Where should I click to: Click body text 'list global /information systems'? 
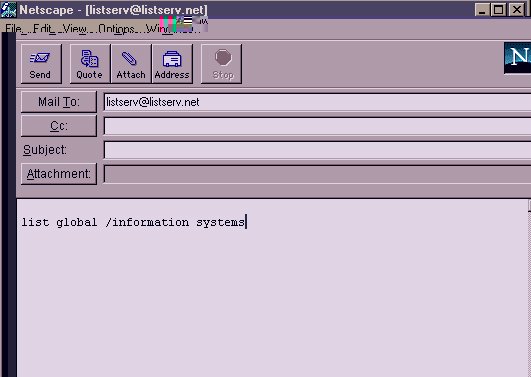133,223
